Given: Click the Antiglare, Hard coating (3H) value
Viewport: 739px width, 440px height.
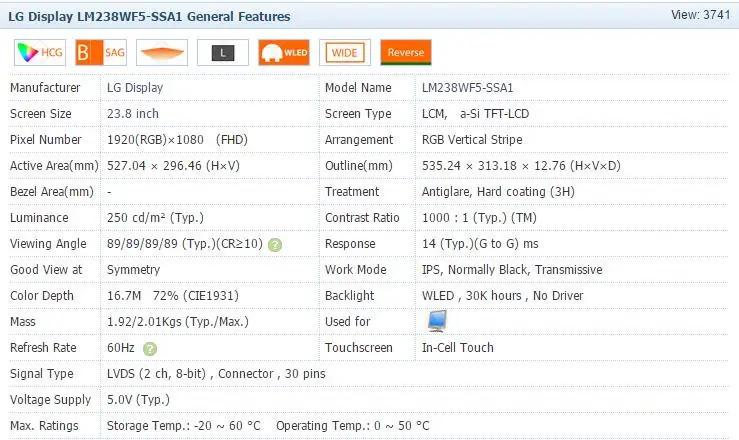Looking at the screenshot, I should (x=498, y=192).
